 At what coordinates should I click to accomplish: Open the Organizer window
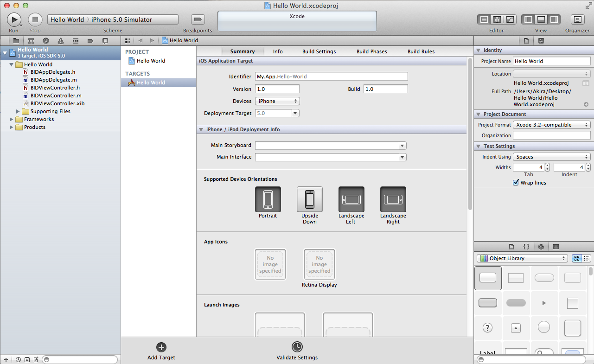pos(577,19)
